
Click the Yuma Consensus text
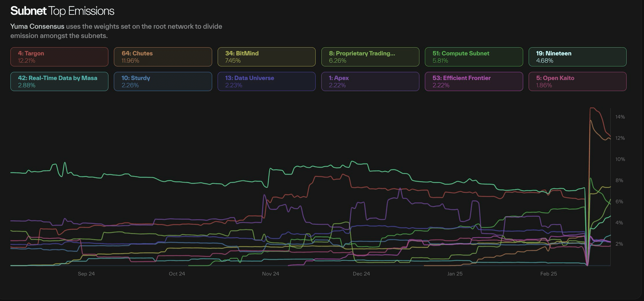(x=37, y=26)
